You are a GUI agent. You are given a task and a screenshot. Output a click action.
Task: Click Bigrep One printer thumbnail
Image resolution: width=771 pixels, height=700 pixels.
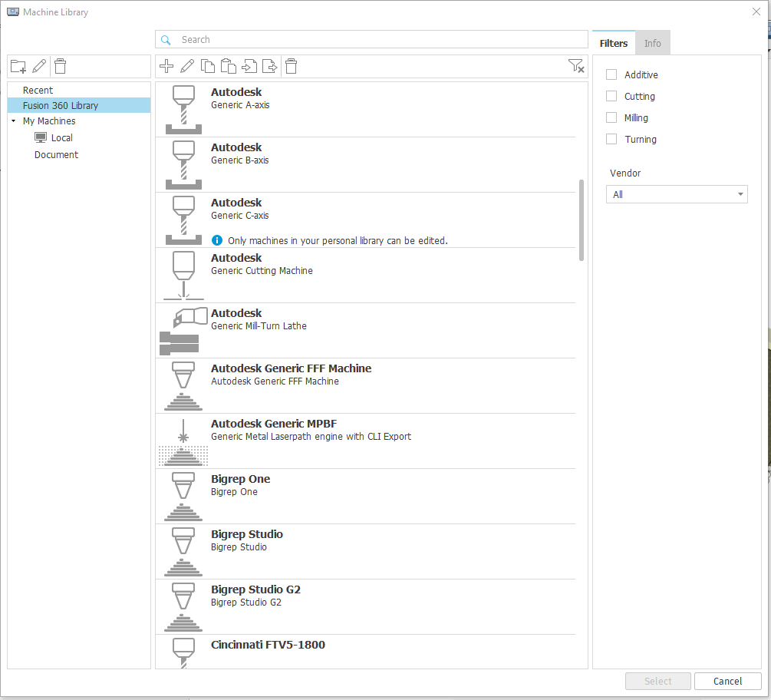[x=183, y=497]
